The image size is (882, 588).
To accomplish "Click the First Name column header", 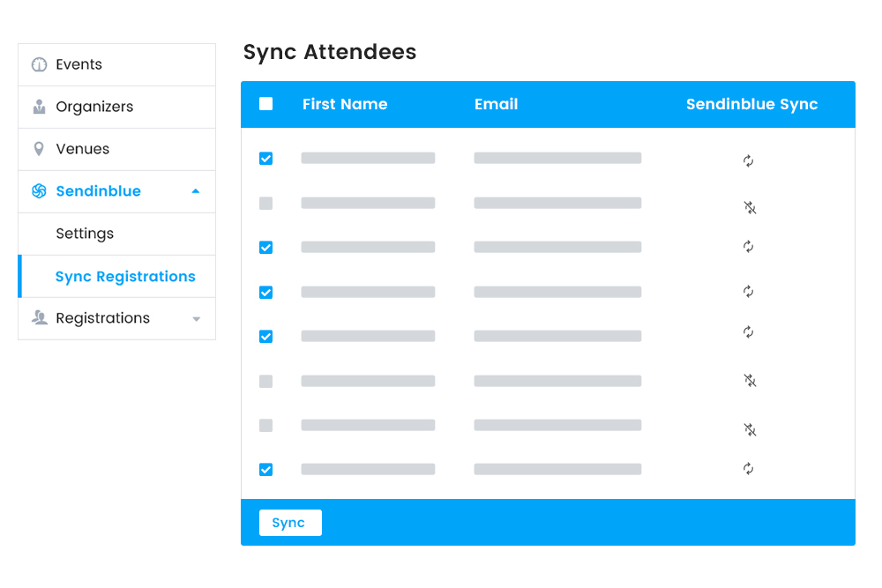I will tap(345, 104).
